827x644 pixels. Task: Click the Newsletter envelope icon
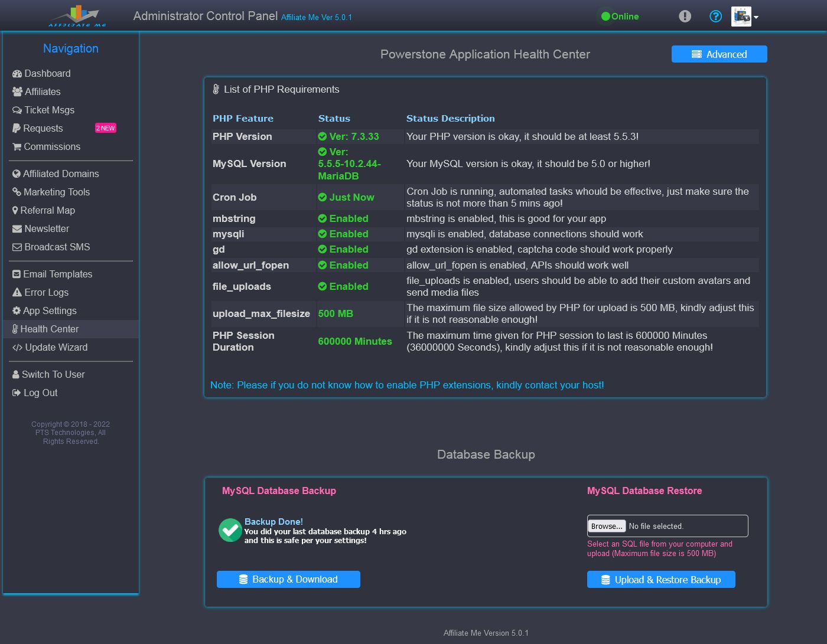[17, 229]
